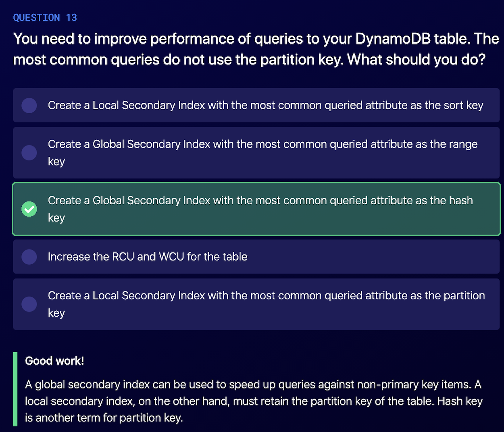
Task: Select radio beside Increase the RCU and WCU
Action: [29, 257]
